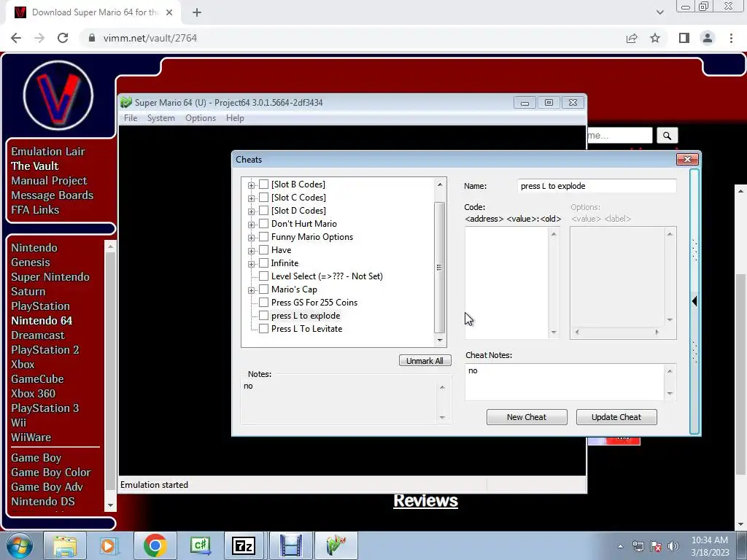Click the volume speaker tray icon

click(673, 546)
